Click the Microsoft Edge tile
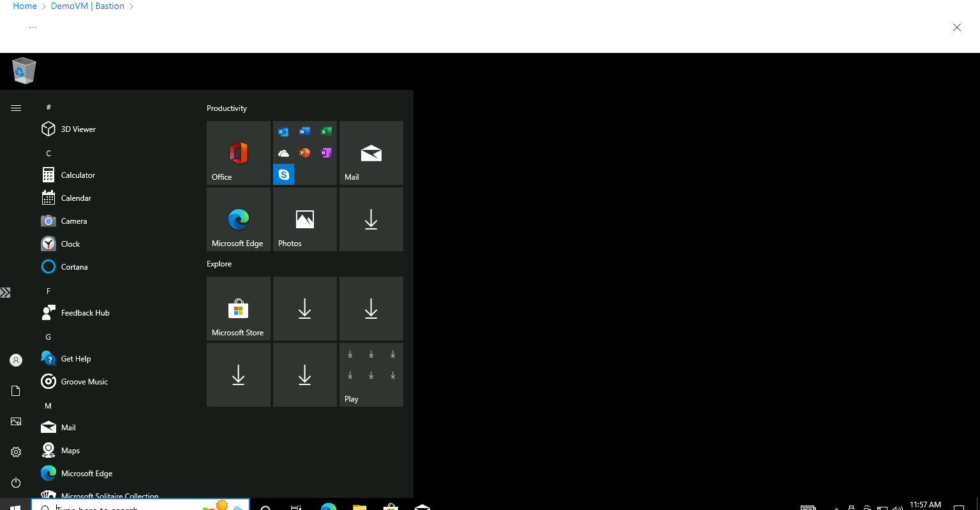Viewport: 980px width, 510px height. click(239, 219)
